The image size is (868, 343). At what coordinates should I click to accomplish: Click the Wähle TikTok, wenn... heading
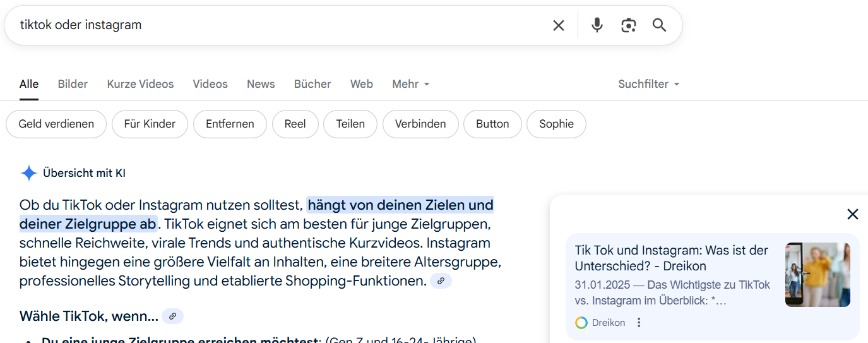[x=89, y=316]
